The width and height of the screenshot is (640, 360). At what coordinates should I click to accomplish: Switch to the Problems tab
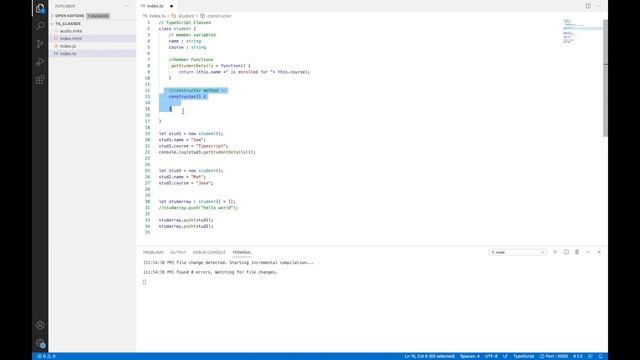click(153, 252)
